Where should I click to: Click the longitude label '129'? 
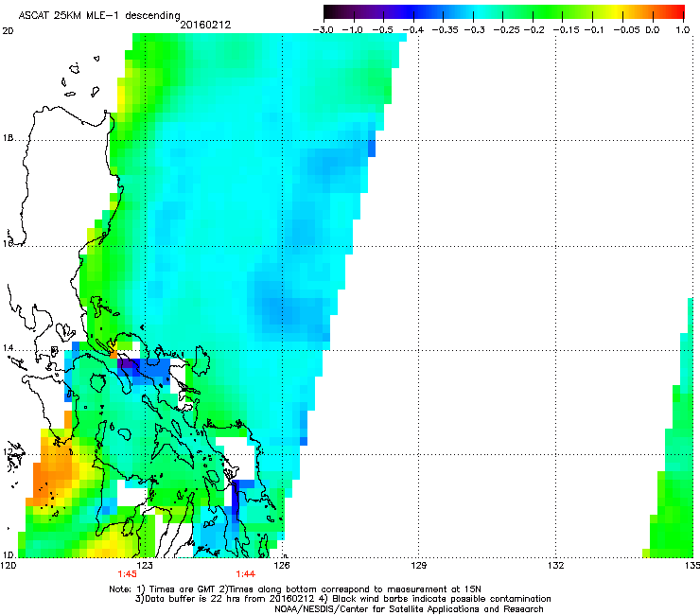point(419,566)
